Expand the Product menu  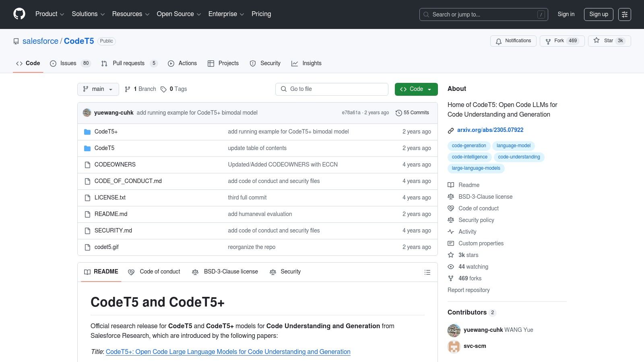pyautogui.click(x=50, y=14)
